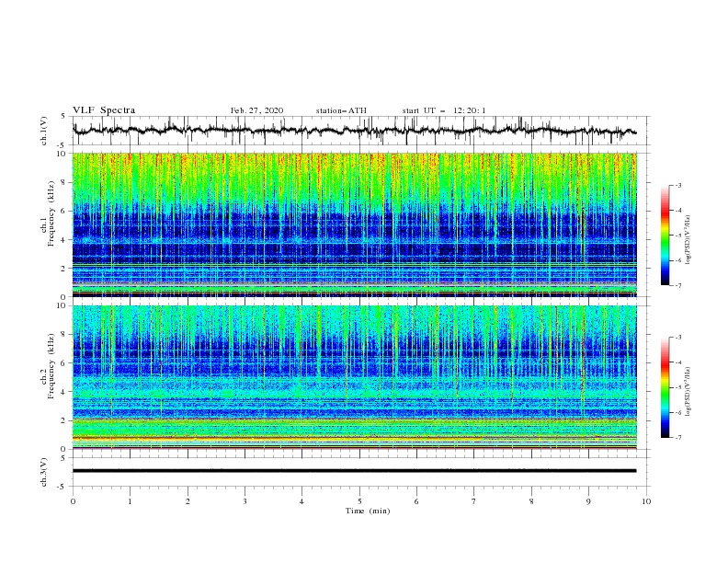Click the "2" kHz tick on ch.2 frequency axis
The width and height of the screenshot is (728, 563).
(x=64, y=420)
